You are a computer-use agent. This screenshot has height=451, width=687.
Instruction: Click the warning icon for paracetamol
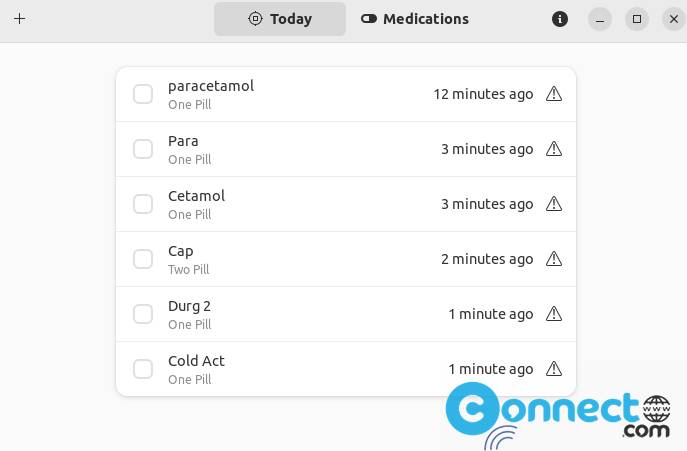click(554, 94)
